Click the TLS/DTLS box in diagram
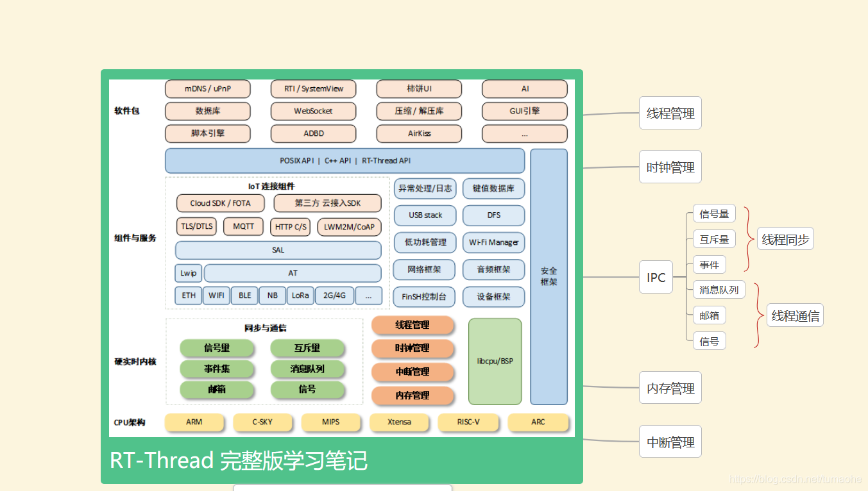This screenshot has height=491, width=868. pos(196,226)
